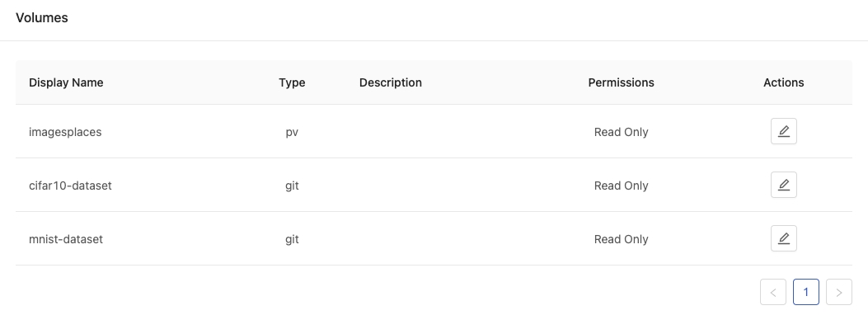Click the pv type cell

292,132
